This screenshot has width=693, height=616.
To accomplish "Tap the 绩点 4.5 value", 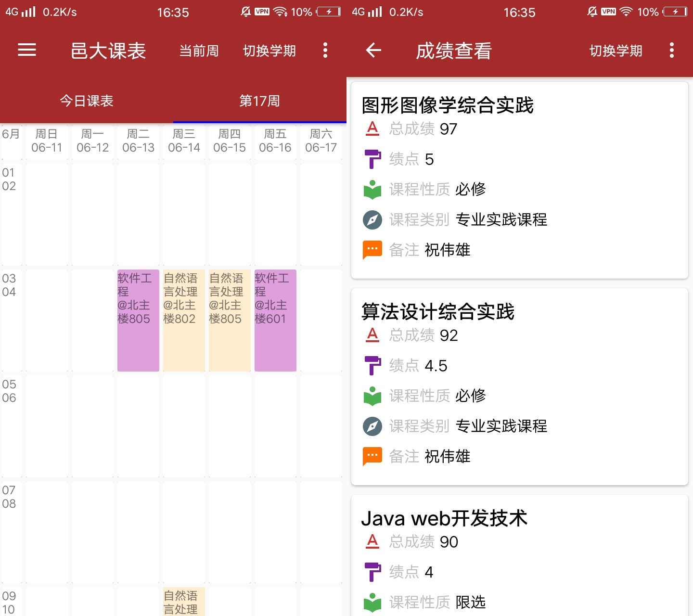I will coord(436,366).
